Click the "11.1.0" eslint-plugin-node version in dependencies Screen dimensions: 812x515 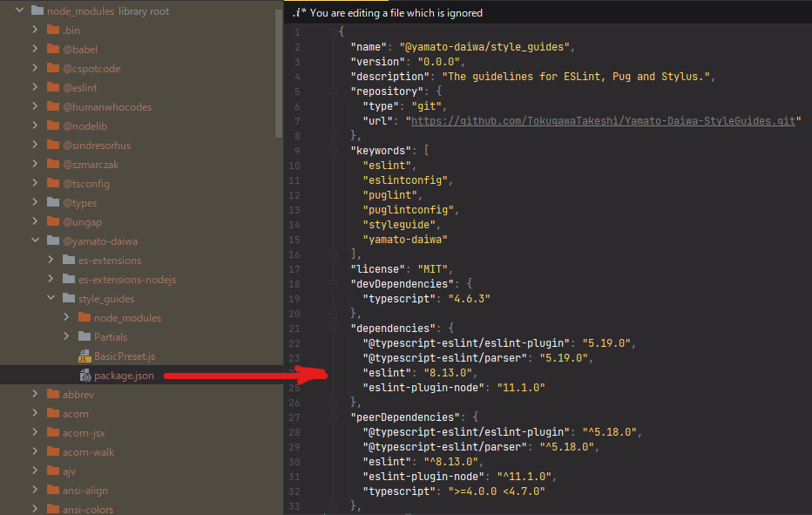click(521, 388)
